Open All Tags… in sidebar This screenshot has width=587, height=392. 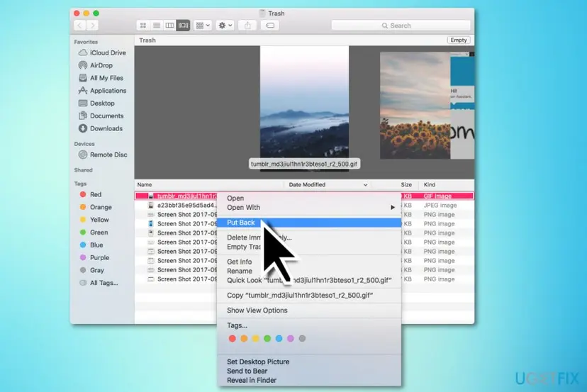[x=99, y=283]
